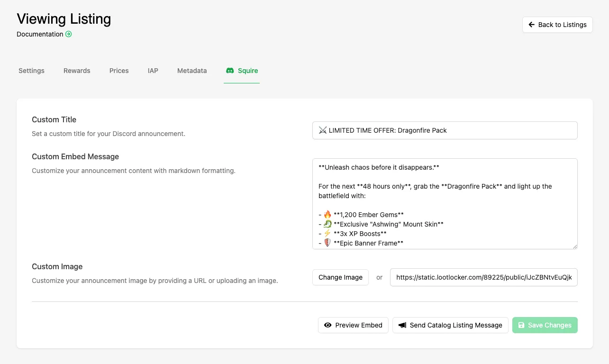Click the "Custom Title" heading text
The image size is (609, 364).
tap(54, 119)
